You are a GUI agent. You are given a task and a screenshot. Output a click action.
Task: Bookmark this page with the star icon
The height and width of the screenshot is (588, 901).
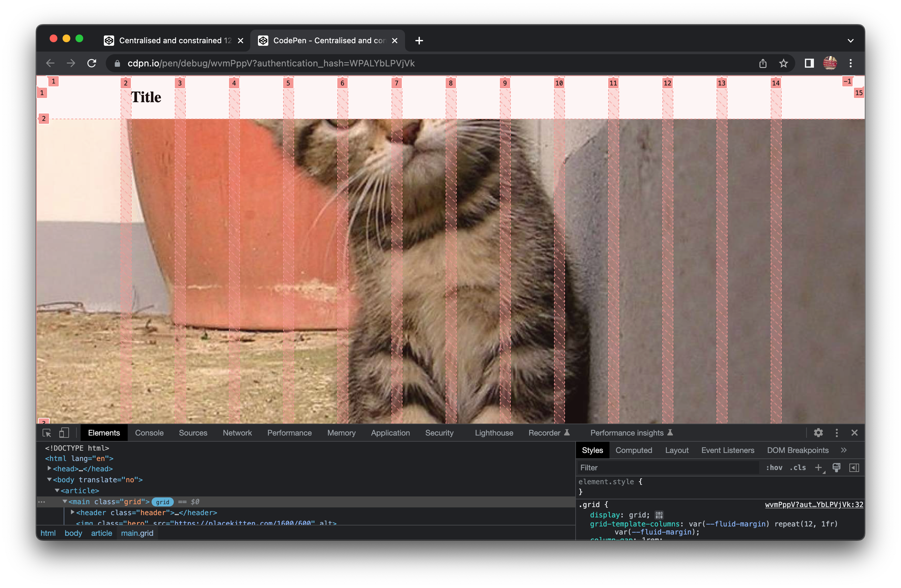coord(783,64)
